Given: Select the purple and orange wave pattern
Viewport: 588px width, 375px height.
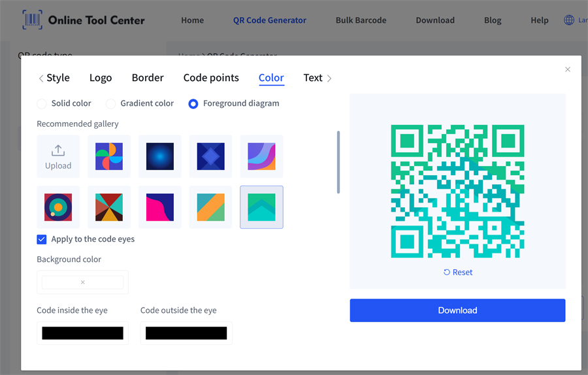Looking at the screenshot, I should (x=261, y=157).
